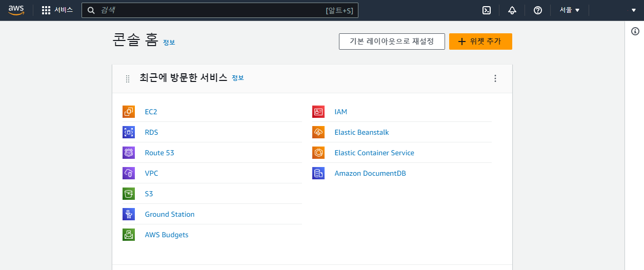This screenshot has width=644, height=270.
Task: Expand the account menu arrow
Action: (x=634, y=10)
